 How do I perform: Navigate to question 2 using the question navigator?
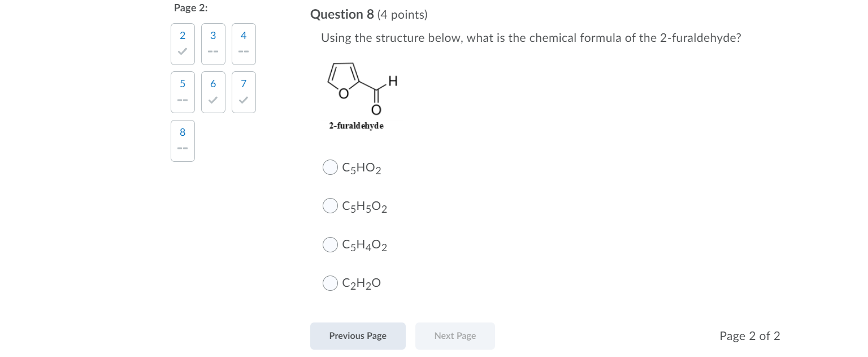pos(182,44)
